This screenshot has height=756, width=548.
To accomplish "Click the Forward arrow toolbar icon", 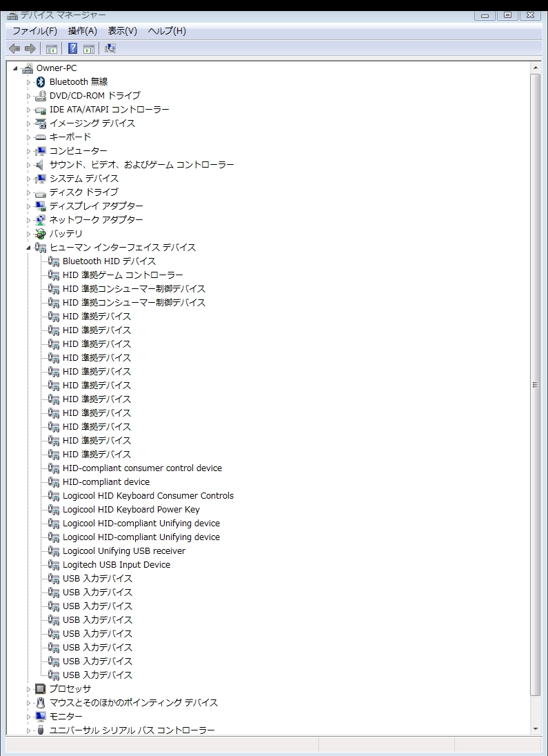I will (30, 48).
